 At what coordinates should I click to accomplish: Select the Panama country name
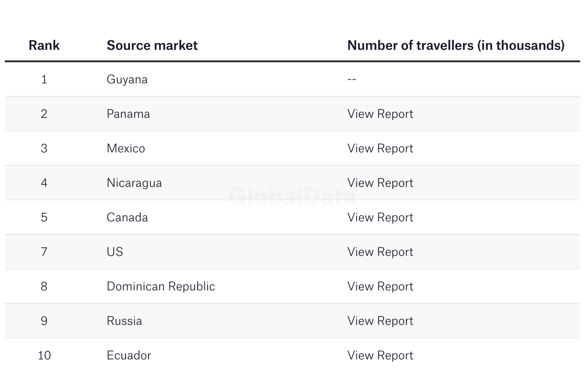pyautogui.click(x=128, y=114)
